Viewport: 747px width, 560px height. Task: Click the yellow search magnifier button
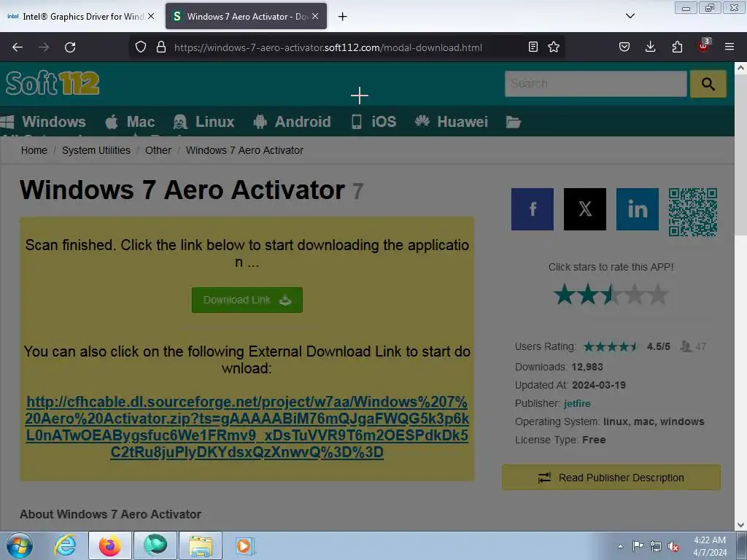708,84
